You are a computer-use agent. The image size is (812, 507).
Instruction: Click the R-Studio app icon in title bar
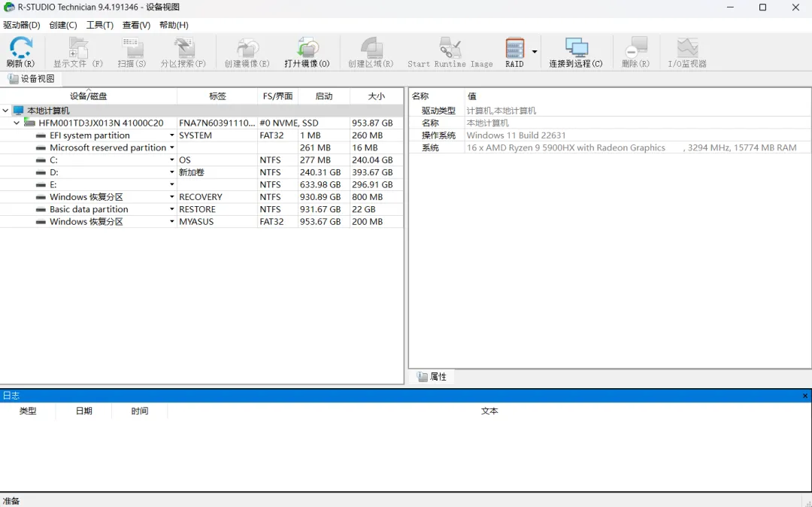pyautogui.click(x=9, y=8)
